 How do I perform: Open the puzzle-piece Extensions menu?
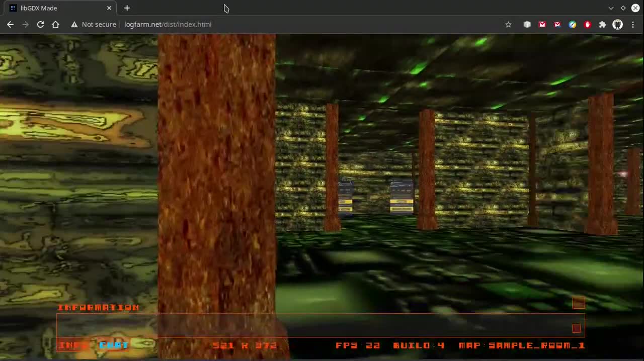click(602, 24)
